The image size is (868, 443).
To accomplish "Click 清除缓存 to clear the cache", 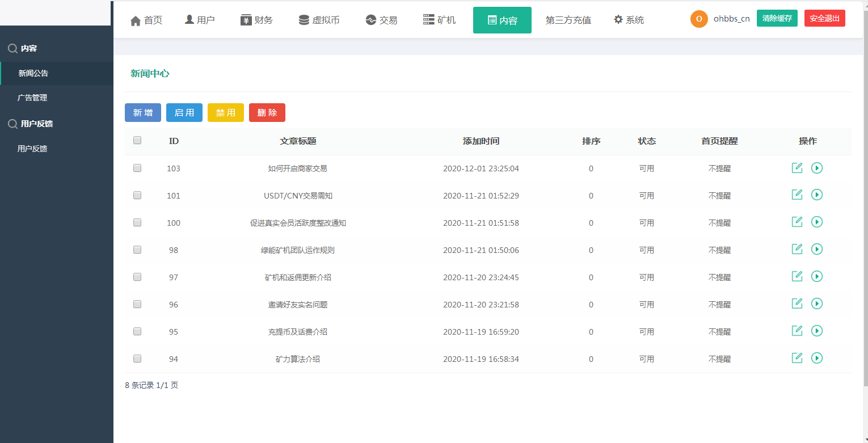I will pyautogui.click(x=777, y=18).
